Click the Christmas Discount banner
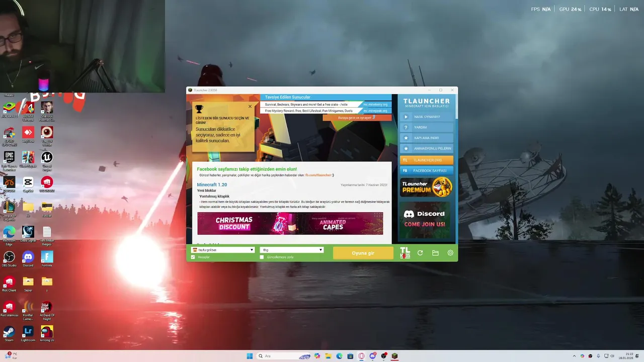This screenshot has height=362, width=644. point(290,223)
